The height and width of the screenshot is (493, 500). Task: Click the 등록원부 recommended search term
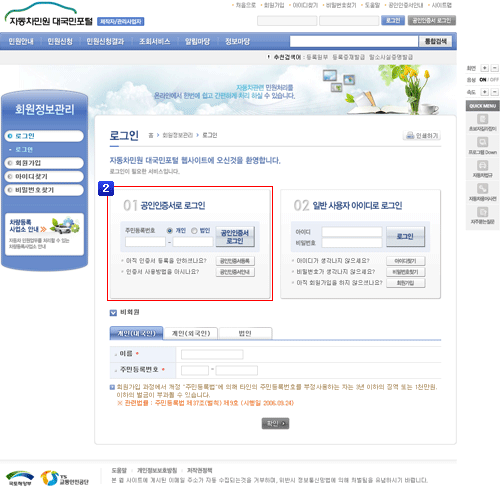pyautogui.click(x=317, y=57)
